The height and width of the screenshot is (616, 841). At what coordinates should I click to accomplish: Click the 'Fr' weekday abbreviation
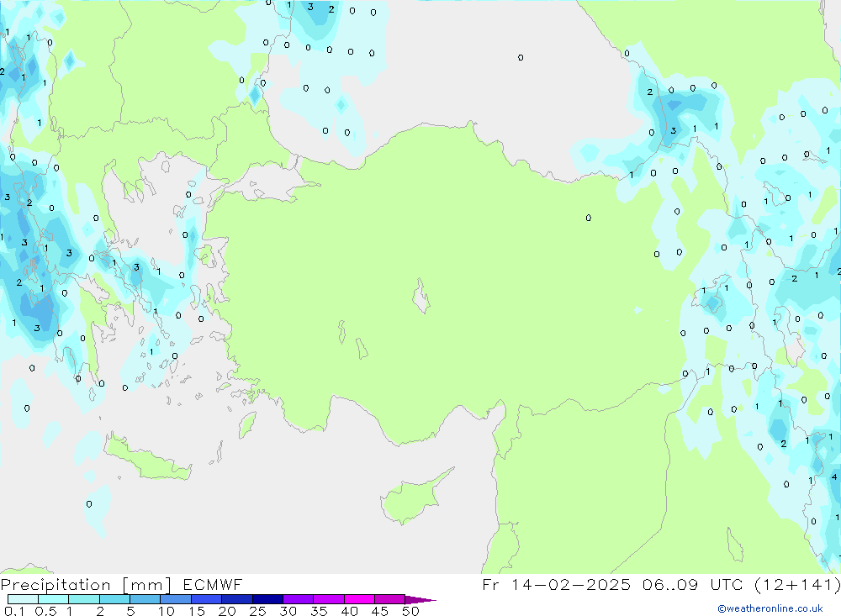point(490,584)
